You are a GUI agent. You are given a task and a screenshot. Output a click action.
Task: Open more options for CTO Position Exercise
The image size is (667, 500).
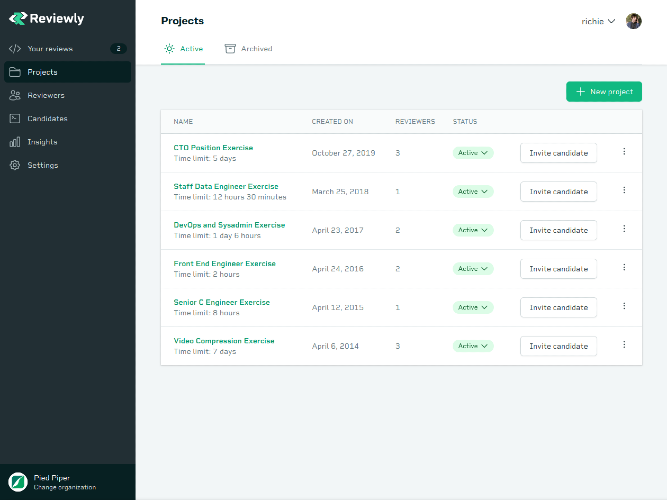click(624, 151)
